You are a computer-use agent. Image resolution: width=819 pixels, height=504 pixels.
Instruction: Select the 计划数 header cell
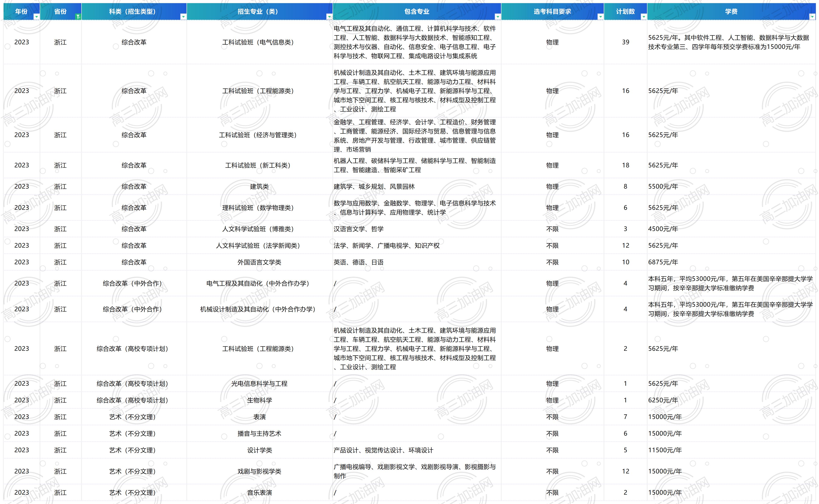point(625,11)
